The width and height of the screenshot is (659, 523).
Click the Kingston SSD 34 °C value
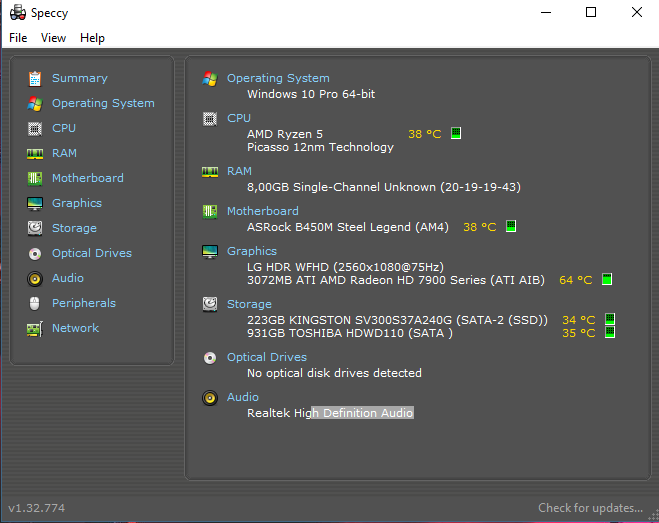coord(579,320)
